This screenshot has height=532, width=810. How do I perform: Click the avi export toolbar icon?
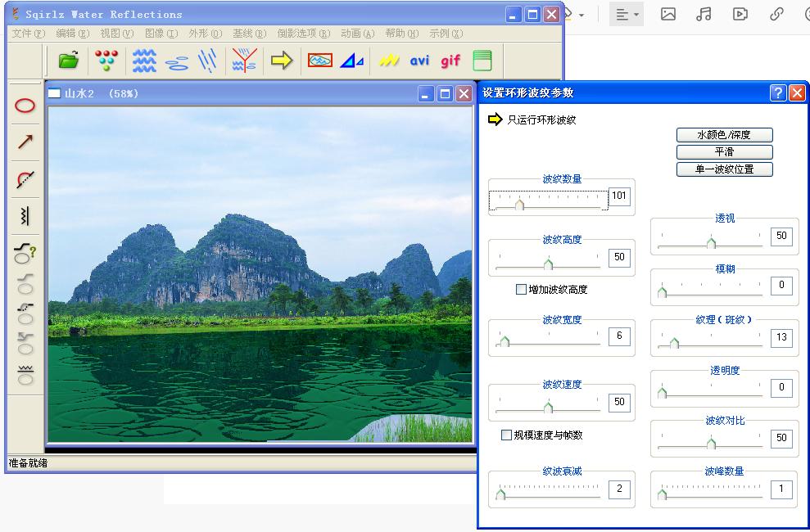pos(419,61)
